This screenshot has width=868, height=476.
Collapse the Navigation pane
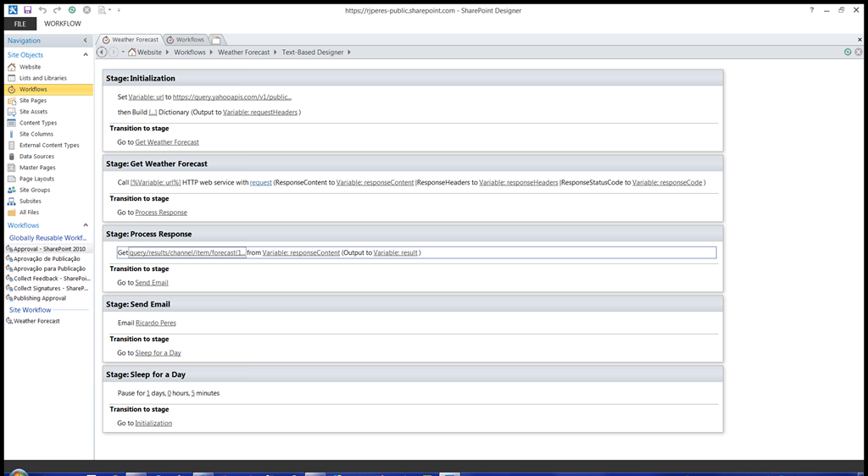click(x=86, y=41)
